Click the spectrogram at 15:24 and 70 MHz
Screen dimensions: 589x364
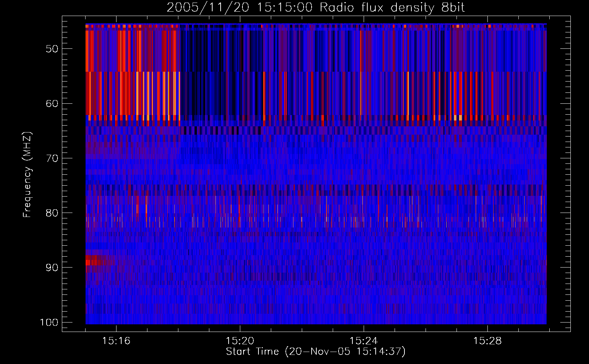click(x=364, y=158)
